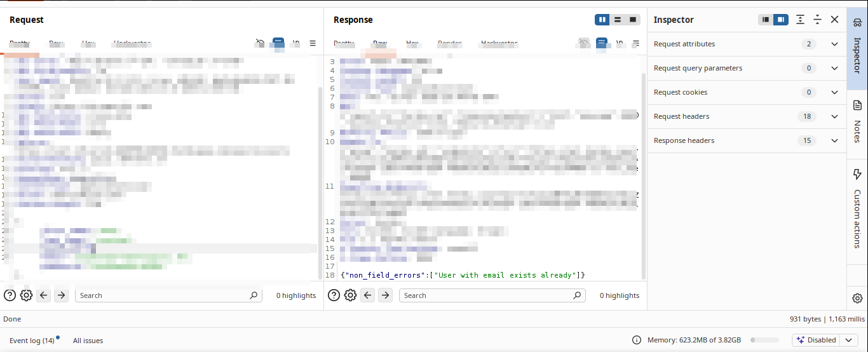Switch to top-bottom stacked layout
This screenshot has height=352, width=868.
(x=618, y=20)
